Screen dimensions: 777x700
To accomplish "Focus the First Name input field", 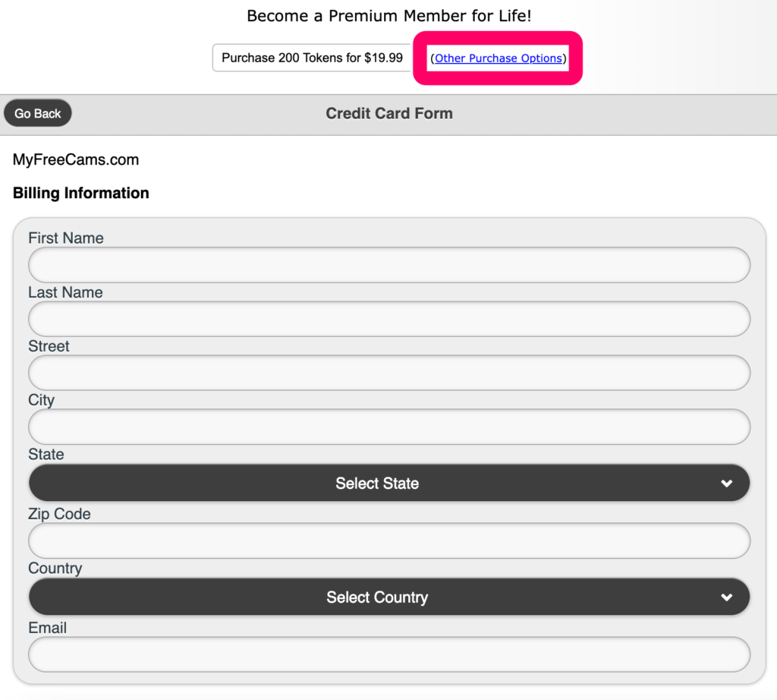I will [388, 265].
